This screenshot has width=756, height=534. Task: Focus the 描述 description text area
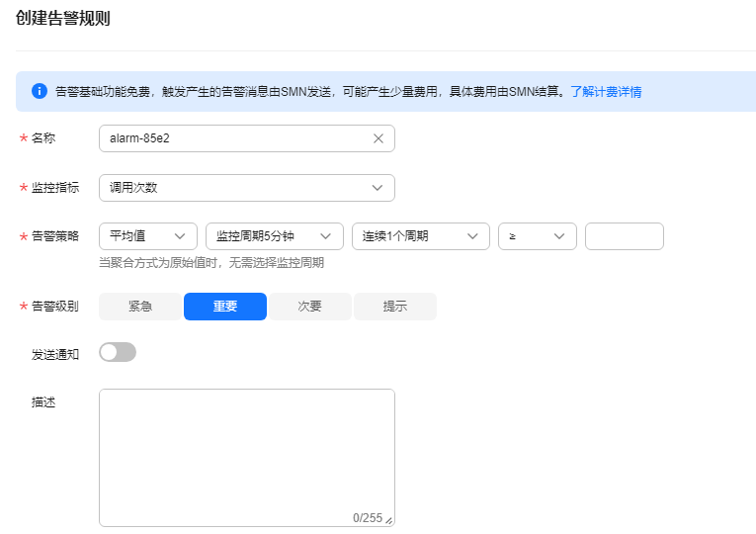(x=246, y=457)
